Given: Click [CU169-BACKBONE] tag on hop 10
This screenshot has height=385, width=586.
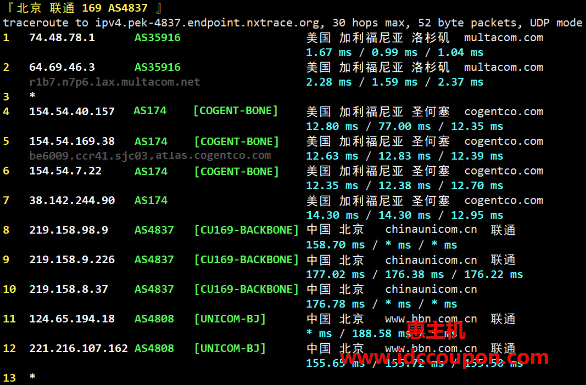Looking at the screenshot, I should click(247, 289).
